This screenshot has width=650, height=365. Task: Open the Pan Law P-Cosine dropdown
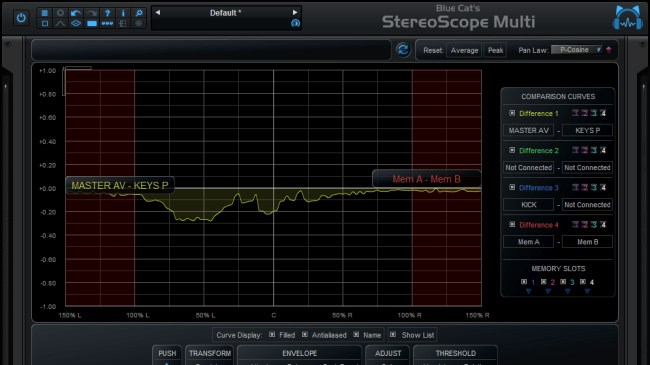pos(577,50)
